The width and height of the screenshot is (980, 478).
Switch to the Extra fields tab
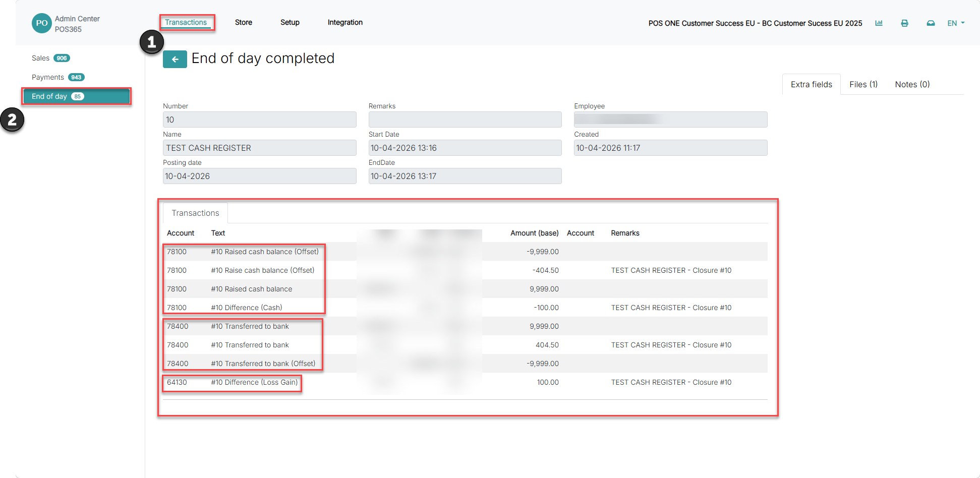coord(812,84)
